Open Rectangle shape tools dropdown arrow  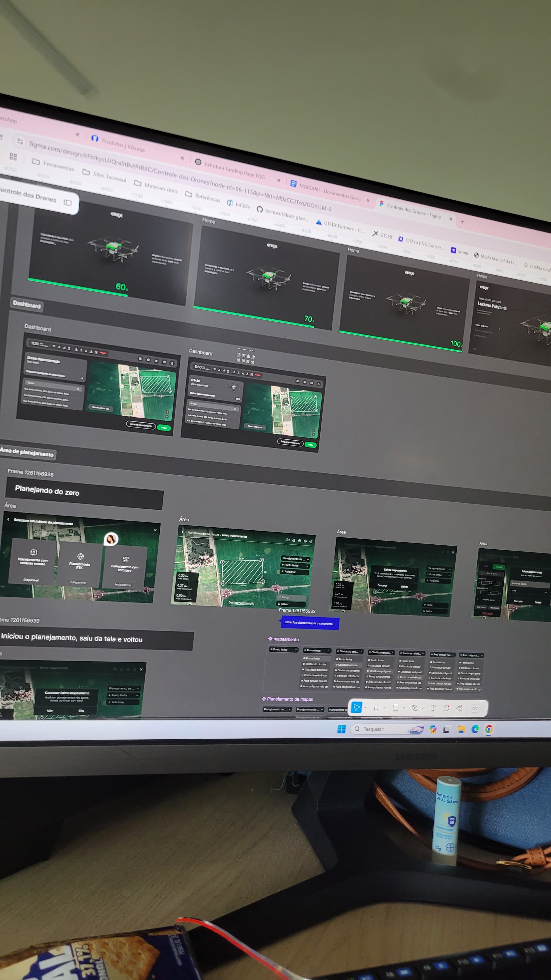click(x=404, y=708)
